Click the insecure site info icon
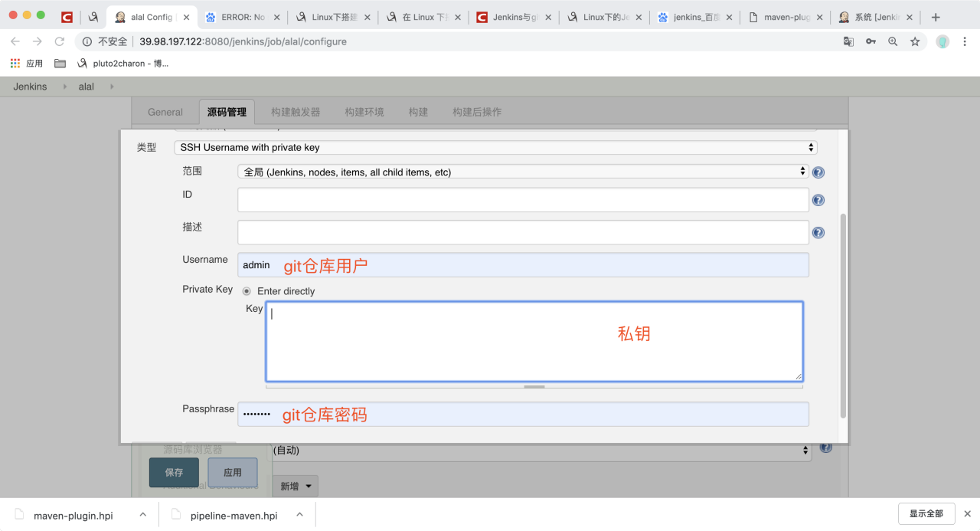The height and width of the screenshot is (531, 980). pos(87,41)
